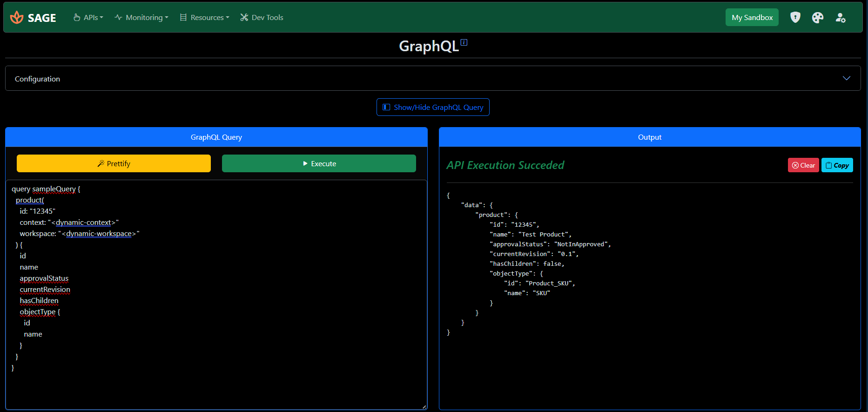
Task: Click the Prettify button
Action: (x=114, y=163)
